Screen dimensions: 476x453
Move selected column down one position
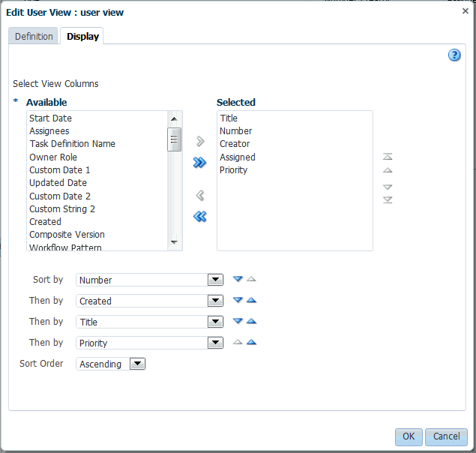tap(388, 187)
